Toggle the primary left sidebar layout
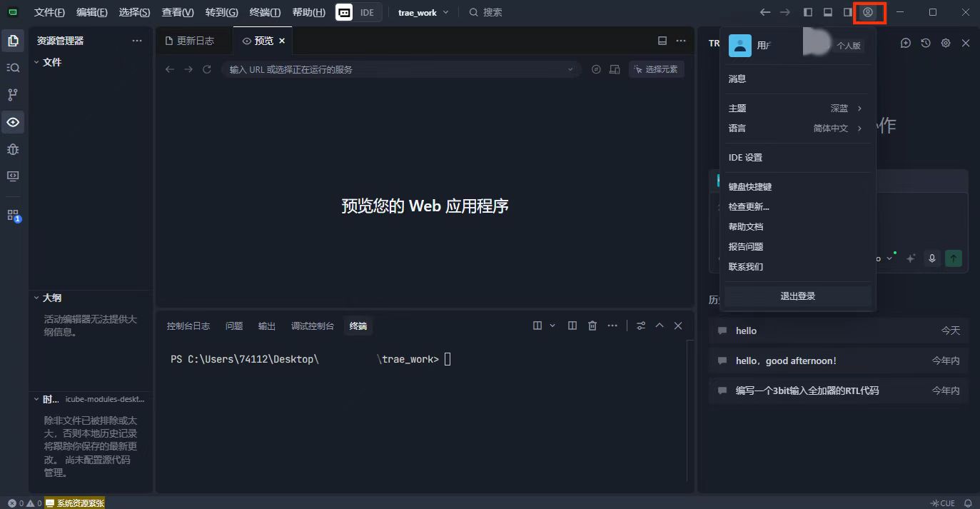 (x=808, y=12)
